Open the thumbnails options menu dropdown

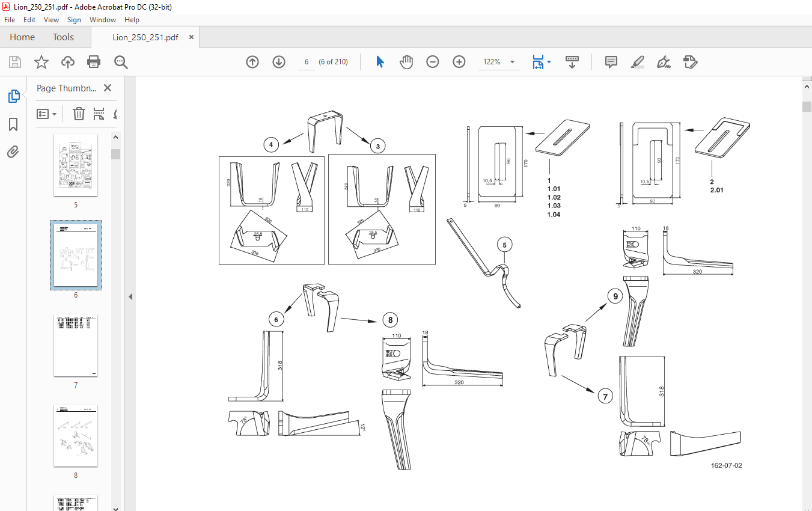click(47, 114)
